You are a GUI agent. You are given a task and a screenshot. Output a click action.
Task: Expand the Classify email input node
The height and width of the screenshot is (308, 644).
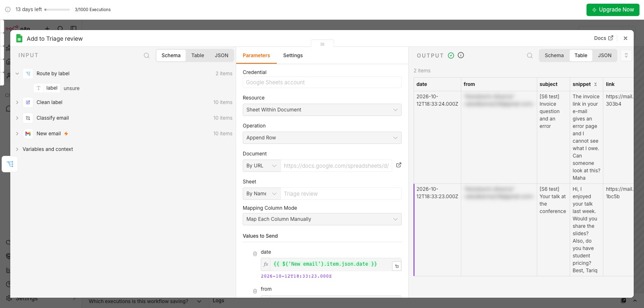[x=17, y=118]
